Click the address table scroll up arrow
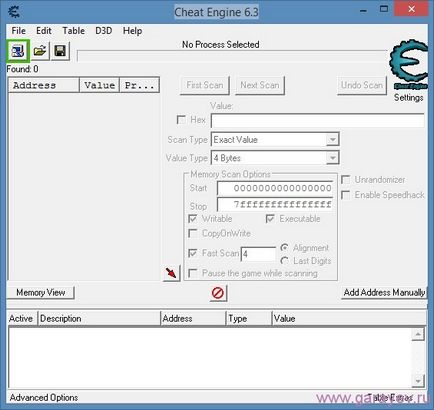 click(x=418, y=334)
